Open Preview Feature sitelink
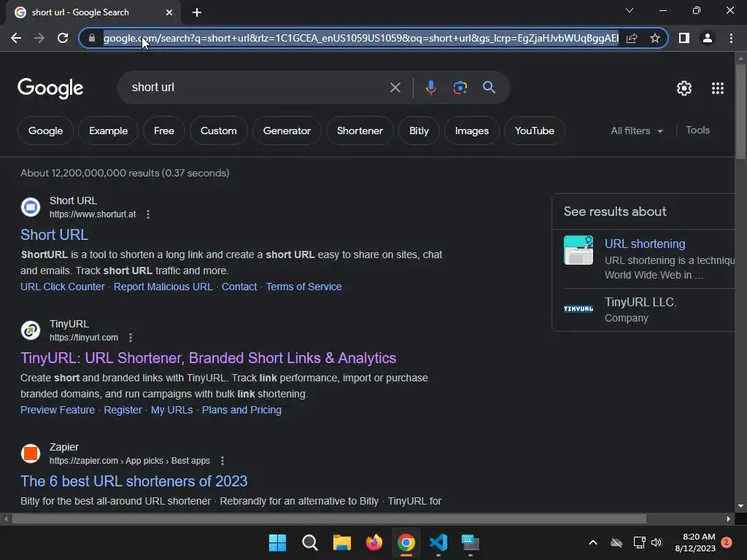The width and height of the screenshot is (747, 560). (x=58, y=410)
